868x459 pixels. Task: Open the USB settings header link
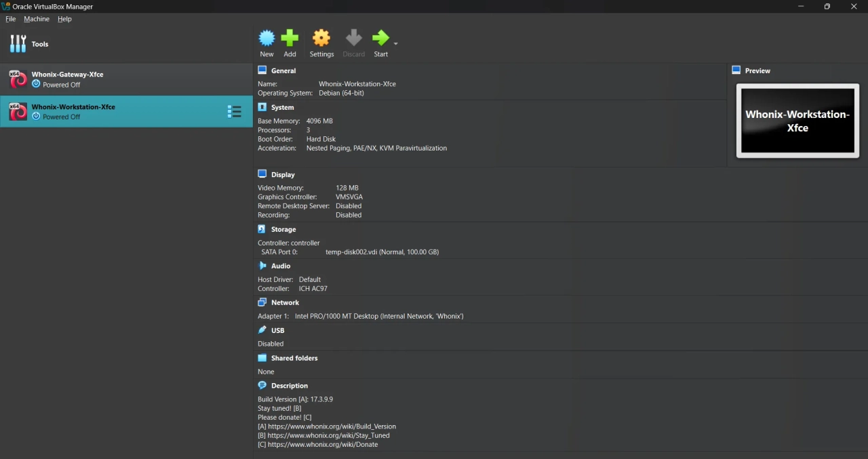point(278,330)
